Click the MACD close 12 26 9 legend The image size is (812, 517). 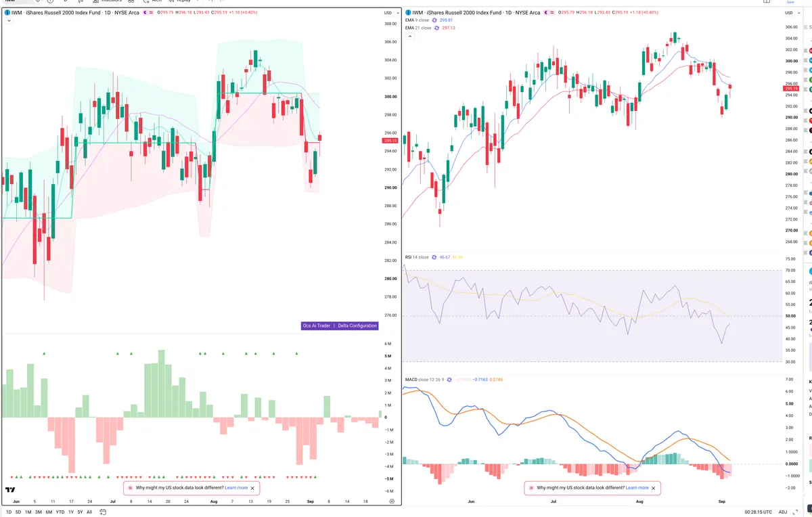pyautogui.click(x=425, y=380)
